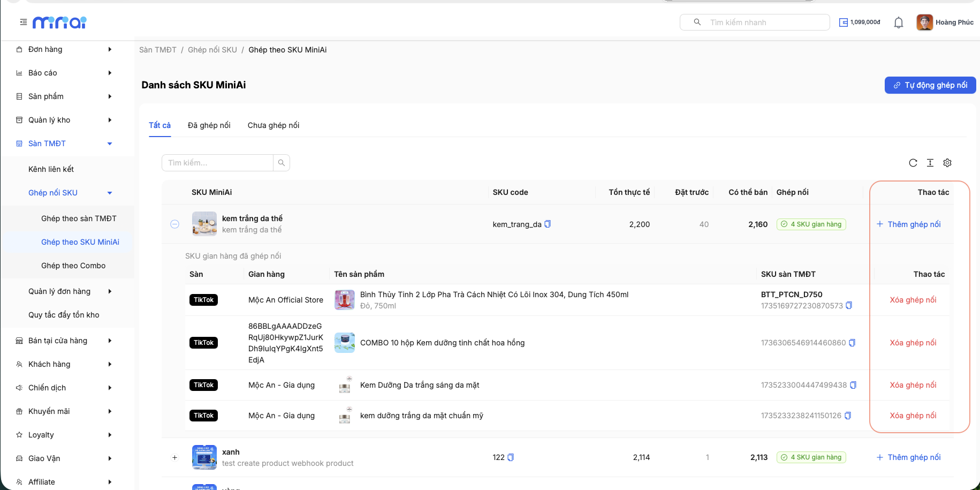This screenshot has height=490, width=980.
Task: Expand the Quản lý kho menu
Action: [67, 120]
